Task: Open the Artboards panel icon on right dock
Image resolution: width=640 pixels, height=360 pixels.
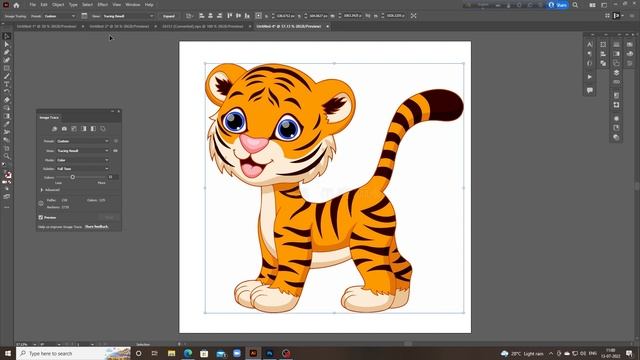Action: click(x=616, y=63)
